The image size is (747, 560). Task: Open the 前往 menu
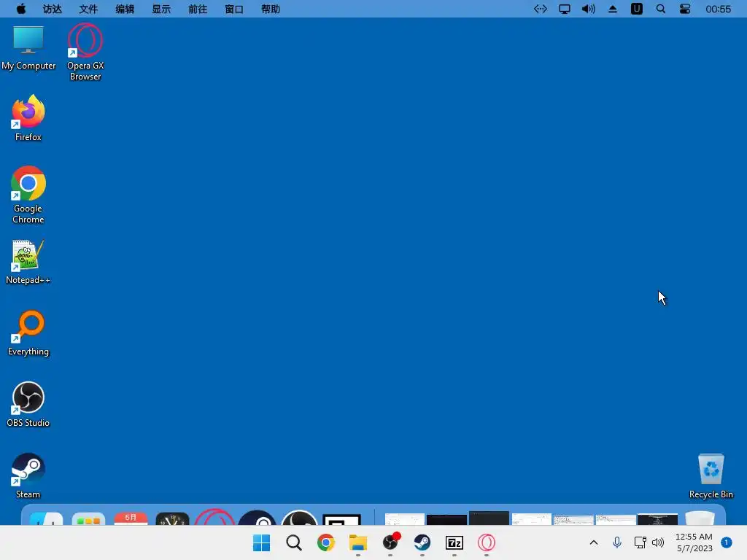click(198, 9)
